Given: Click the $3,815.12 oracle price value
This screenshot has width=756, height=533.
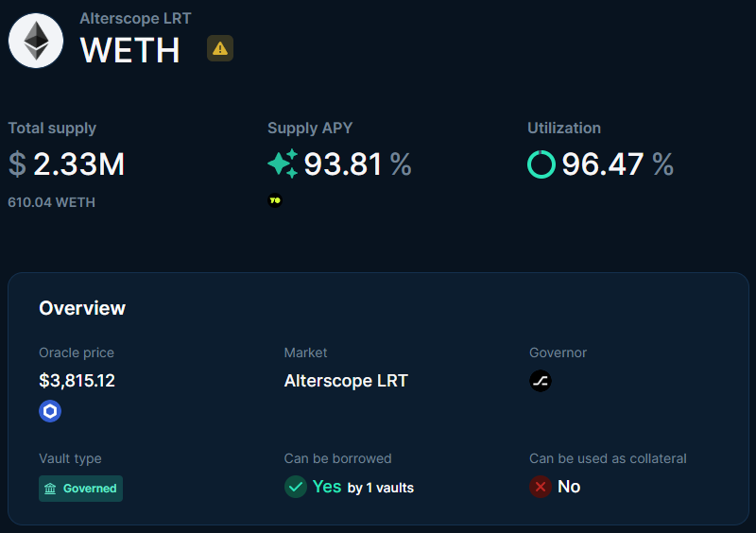Looking at the screenshot, I should click(x=77, y=381).
